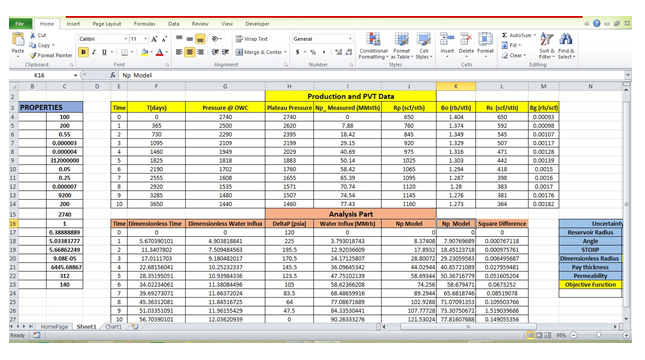Screen dimensions: 645x360
Task: Increase font size with Grow Font
Action: click(154, 39)
